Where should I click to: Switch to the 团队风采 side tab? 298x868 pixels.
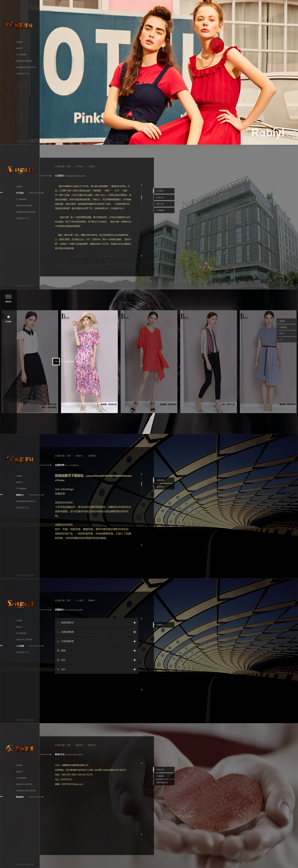164,204
